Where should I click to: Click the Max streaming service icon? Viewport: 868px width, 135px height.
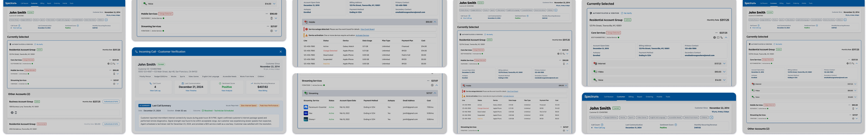[306, 113]
